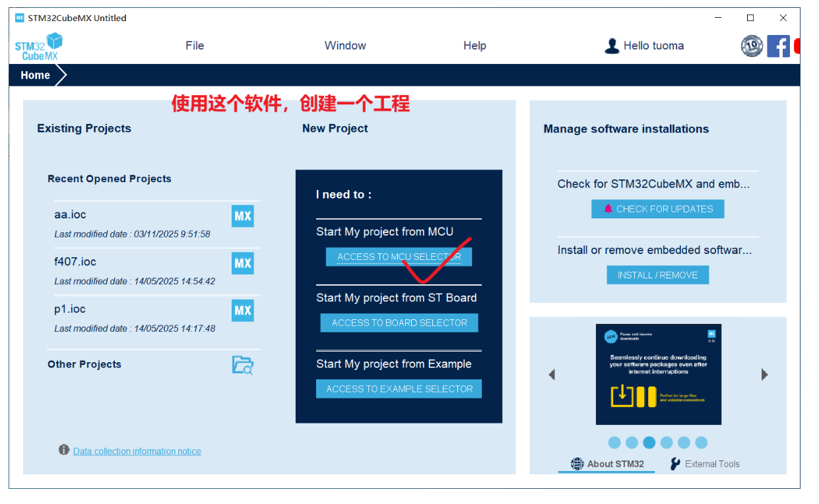The width and height of the screenshot is (819, 504).
Task: Minimize the STM32CubeMX window
Action: (x=718, y=18)
